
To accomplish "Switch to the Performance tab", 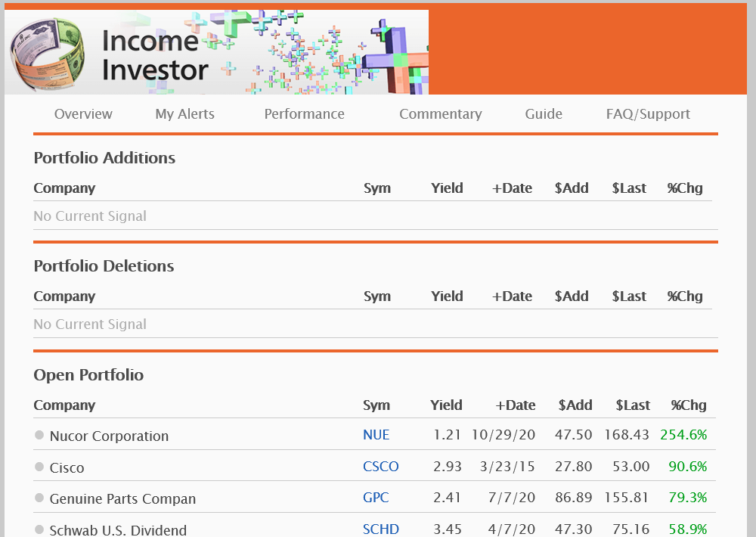I will 304,114.
